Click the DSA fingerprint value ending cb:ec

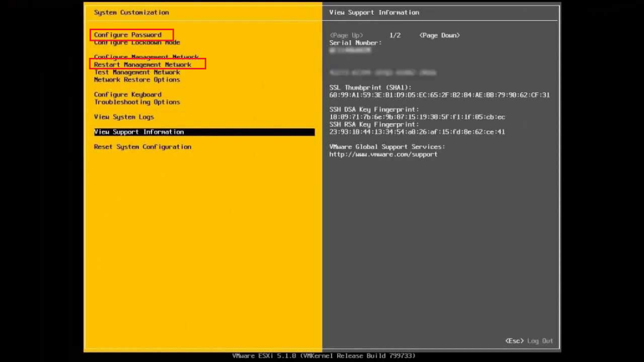(417, 117)
